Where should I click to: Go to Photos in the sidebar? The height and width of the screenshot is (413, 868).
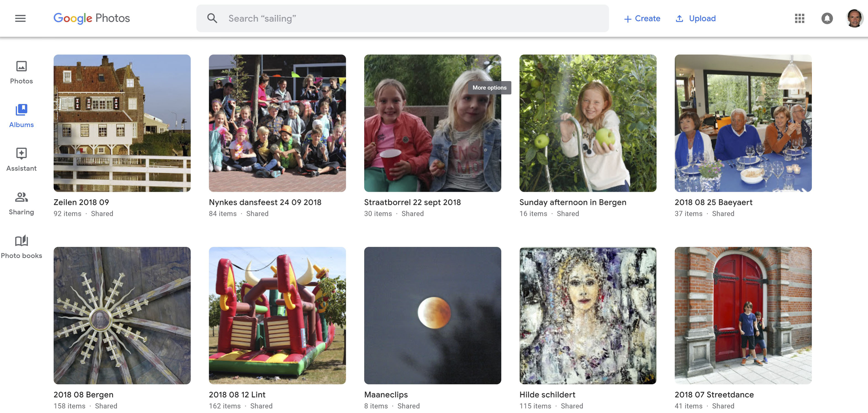tap(21, 72)
